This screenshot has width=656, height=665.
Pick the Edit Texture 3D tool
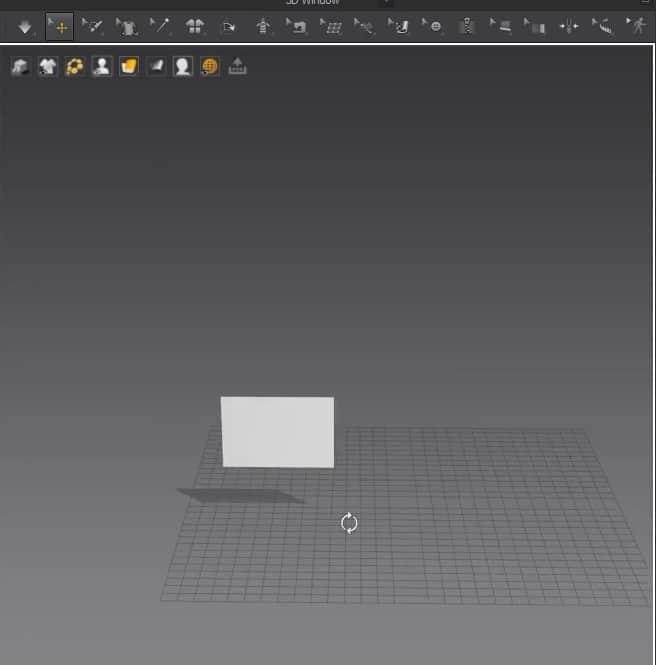tap(534, 27)
